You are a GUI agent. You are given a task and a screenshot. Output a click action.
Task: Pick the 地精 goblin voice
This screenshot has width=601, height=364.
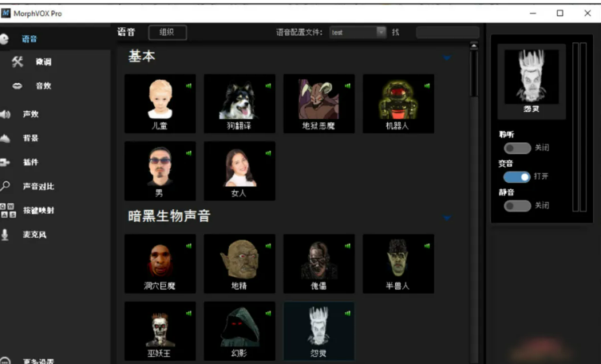[x=239, y=264]
